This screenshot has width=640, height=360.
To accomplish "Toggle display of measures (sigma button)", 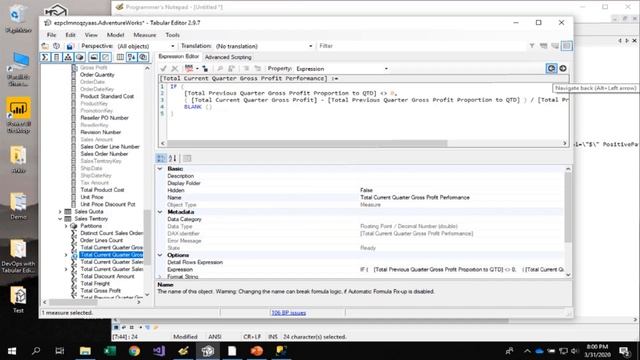I will pos(45,57).
